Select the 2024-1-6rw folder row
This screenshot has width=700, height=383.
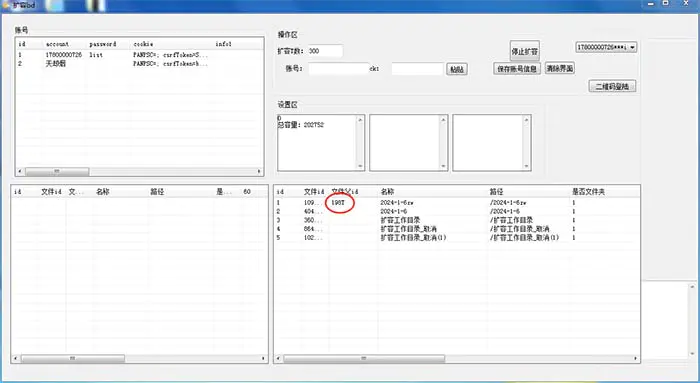click(x=456, y=203)
